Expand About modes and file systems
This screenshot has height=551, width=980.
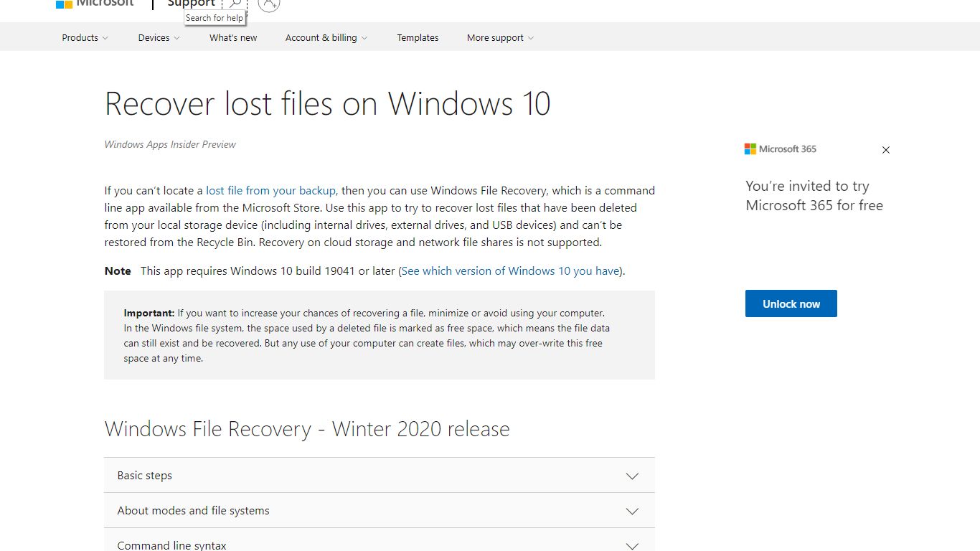coord(380,511)
